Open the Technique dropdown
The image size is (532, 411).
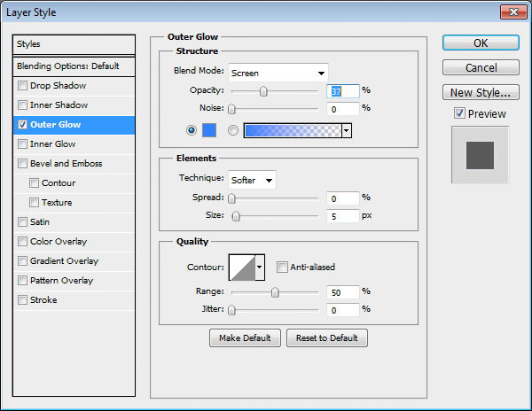252,180
